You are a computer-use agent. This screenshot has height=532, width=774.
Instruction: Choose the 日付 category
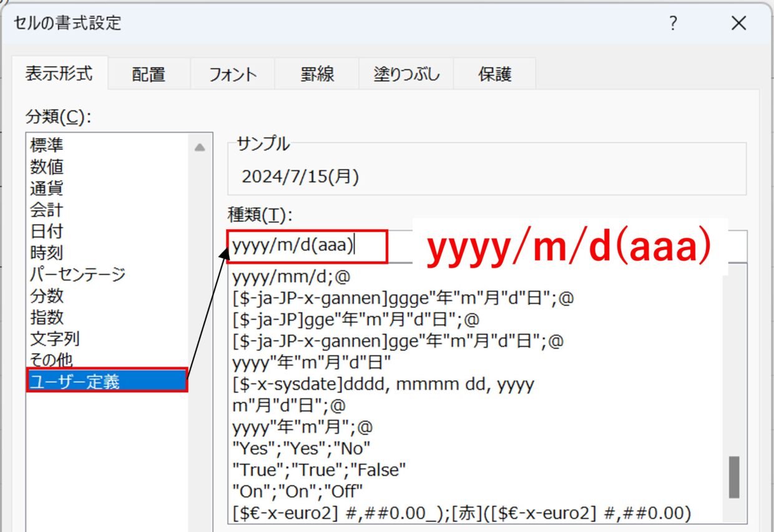(47, 231)
